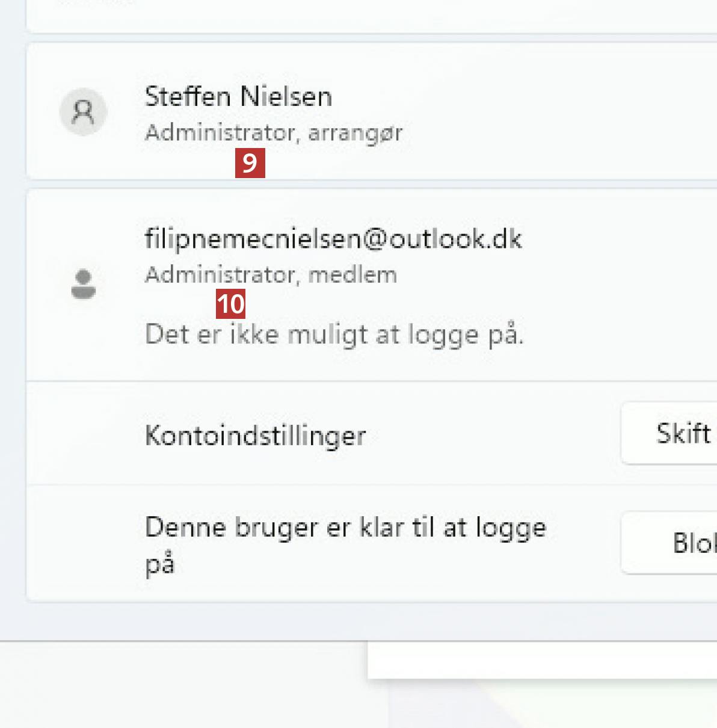Viewport: 717px width, 728px height.
Task: Click 'Administrator' under Steffen Nielsen's name
Action: [x=219, y=132]
